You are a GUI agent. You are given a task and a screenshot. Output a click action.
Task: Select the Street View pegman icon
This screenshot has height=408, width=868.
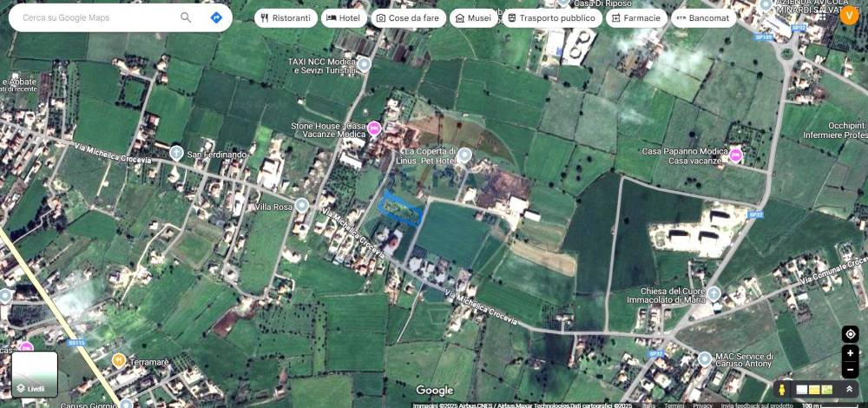[782, 389]
